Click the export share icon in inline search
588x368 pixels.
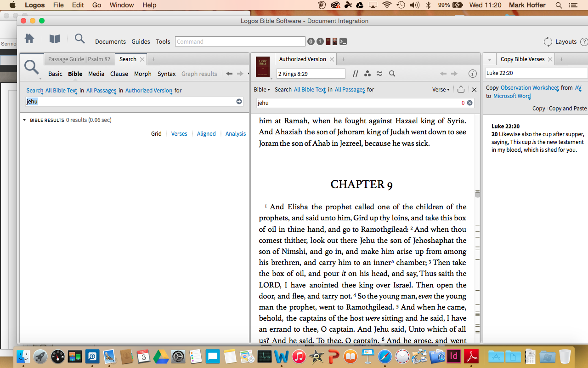click(x=461, y=89)
